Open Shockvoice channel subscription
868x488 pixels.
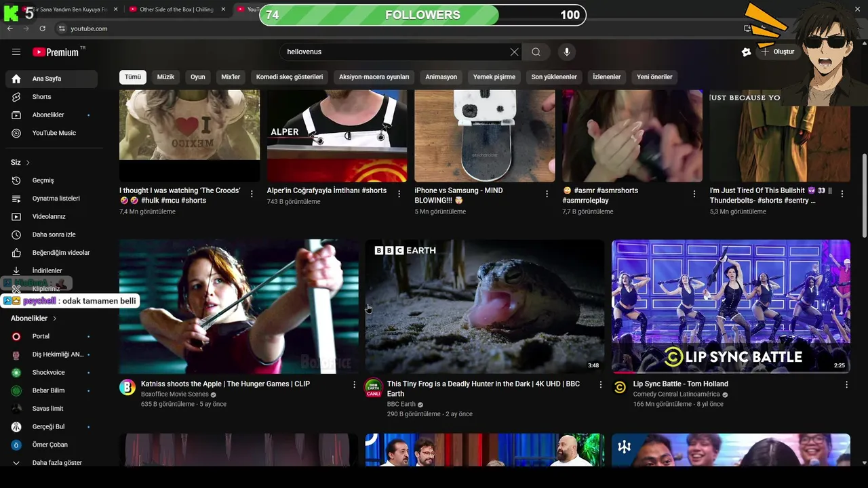[x=52, y=373]
